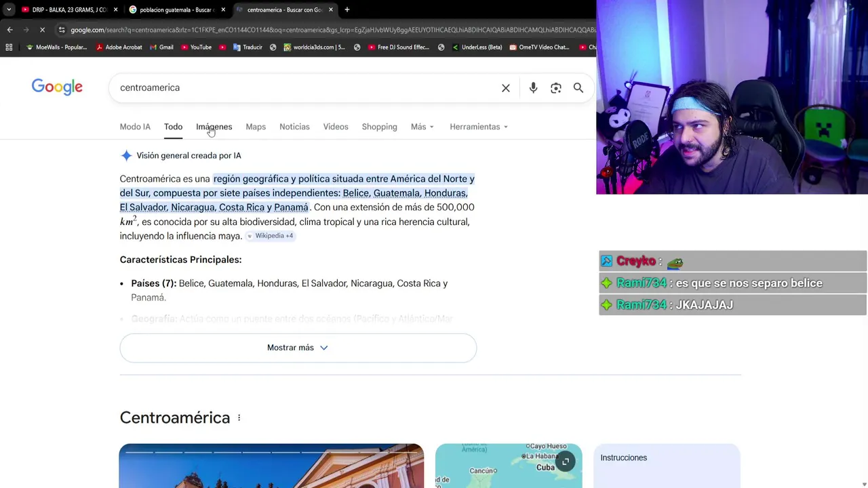The width and height of the screenshot is (868, 488).
Task: Close the DRIP - BALKA tab
Action: (x=115, y=9)
